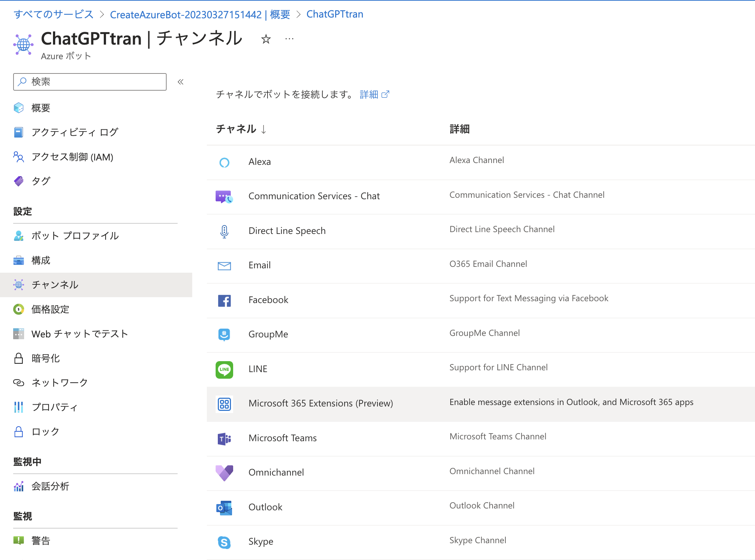Viewport: 755px width, 560px height.
Task: Go to すべてのサービス breadcrumb link
Action: point(53,14)
